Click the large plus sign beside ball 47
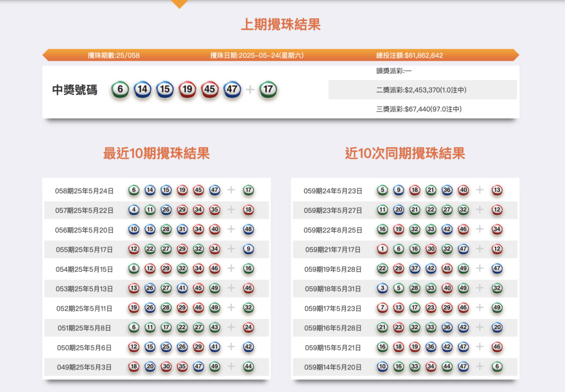Screen dimensions: 565x392 (x=250, y=90)
